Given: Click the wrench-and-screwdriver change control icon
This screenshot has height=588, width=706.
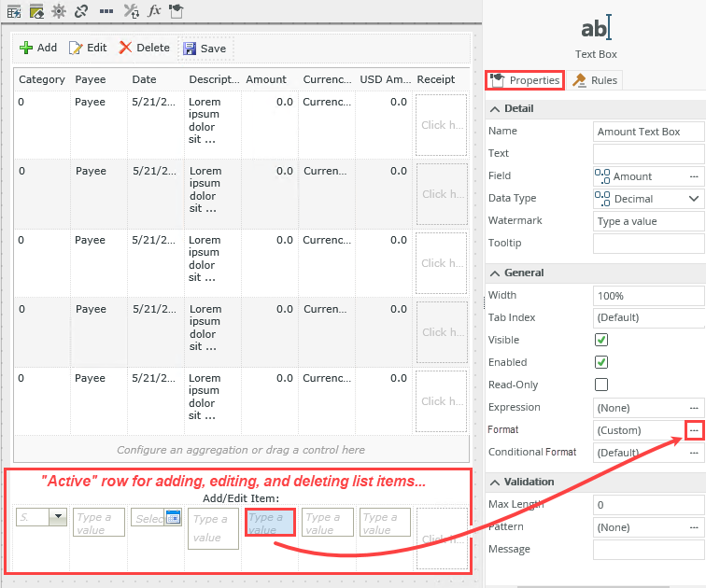Looking at the screenshot, I should pyautogui.click(x=131, y=11).
